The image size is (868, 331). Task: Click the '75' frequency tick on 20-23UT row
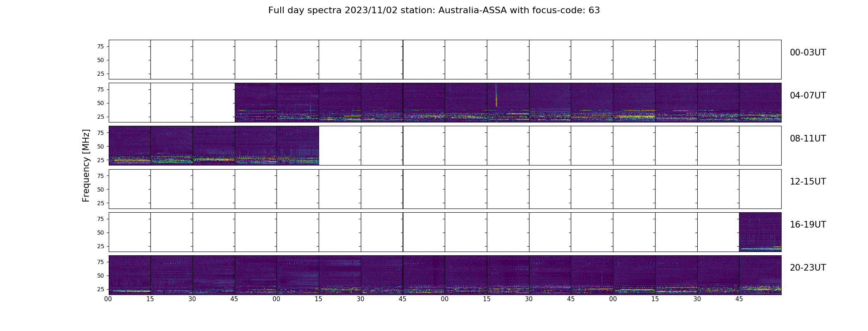point(100,262)
